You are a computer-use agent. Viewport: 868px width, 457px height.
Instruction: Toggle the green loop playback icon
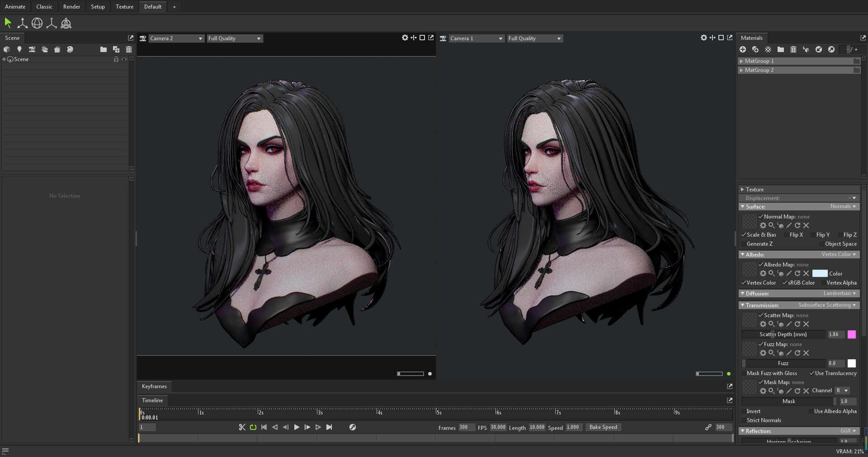pyautogui.click(x=253, y=427)
